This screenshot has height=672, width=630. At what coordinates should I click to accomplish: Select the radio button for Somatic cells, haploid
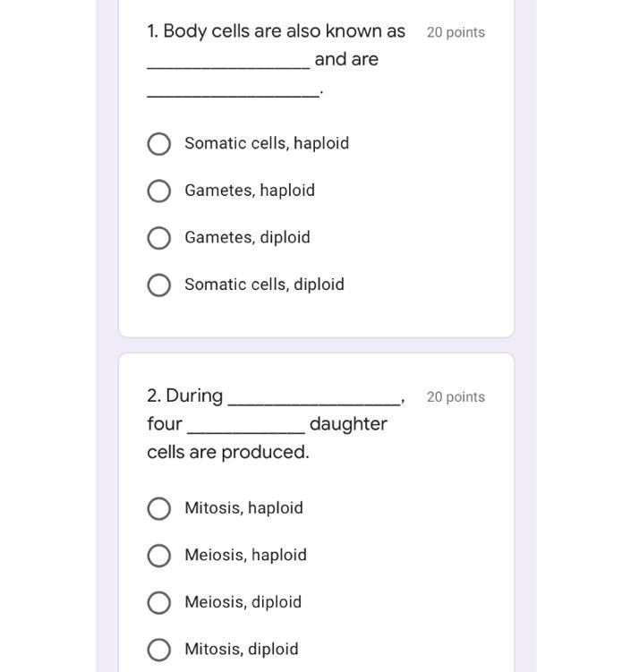[x=158, y=144]
